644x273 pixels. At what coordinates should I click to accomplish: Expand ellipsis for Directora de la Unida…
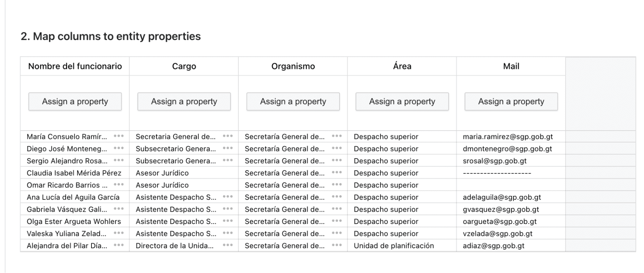point(228,245)
